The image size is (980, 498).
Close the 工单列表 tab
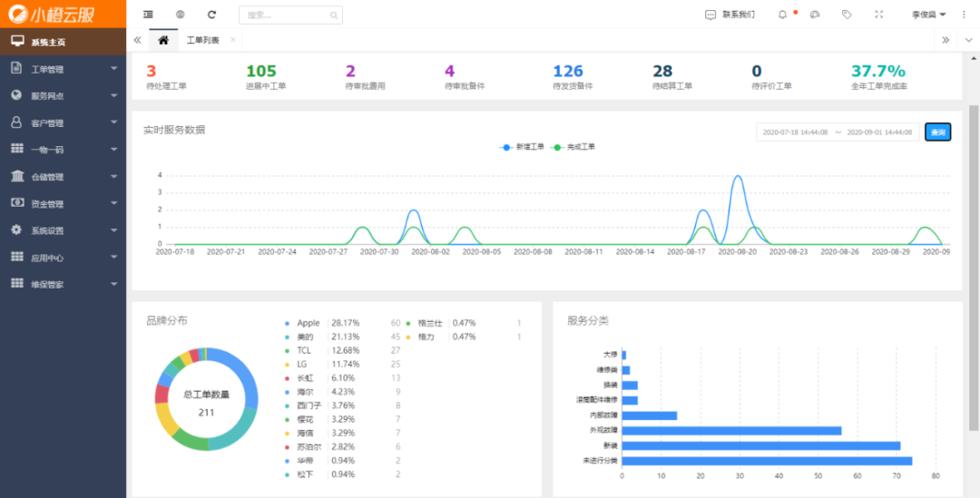point(233,40)
